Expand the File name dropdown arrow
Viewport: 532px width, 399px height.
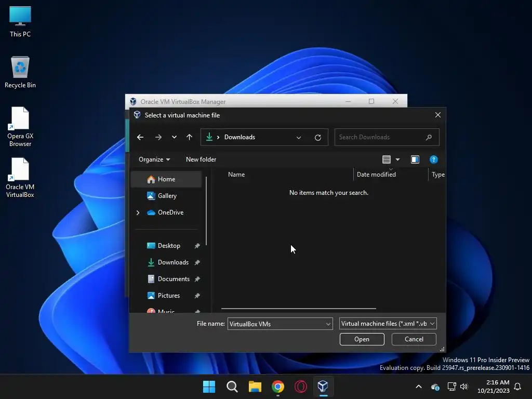tap(328, 324)
